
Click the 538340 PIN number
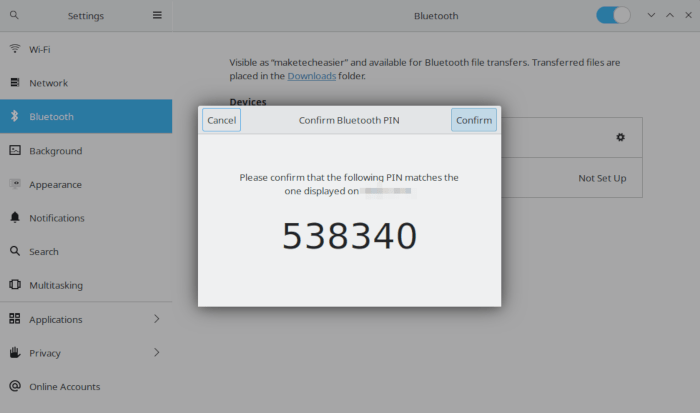(350, 236)
